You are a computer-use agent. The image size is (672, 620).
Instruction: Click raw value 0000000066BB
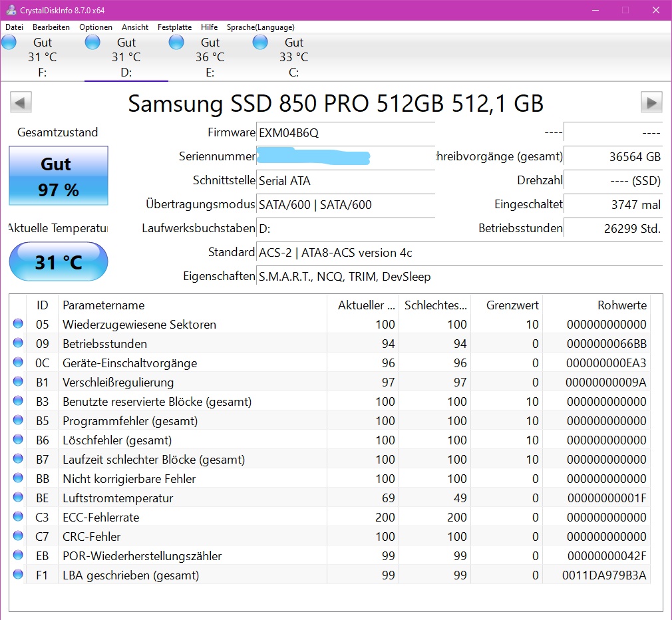(x=606, y=344)
